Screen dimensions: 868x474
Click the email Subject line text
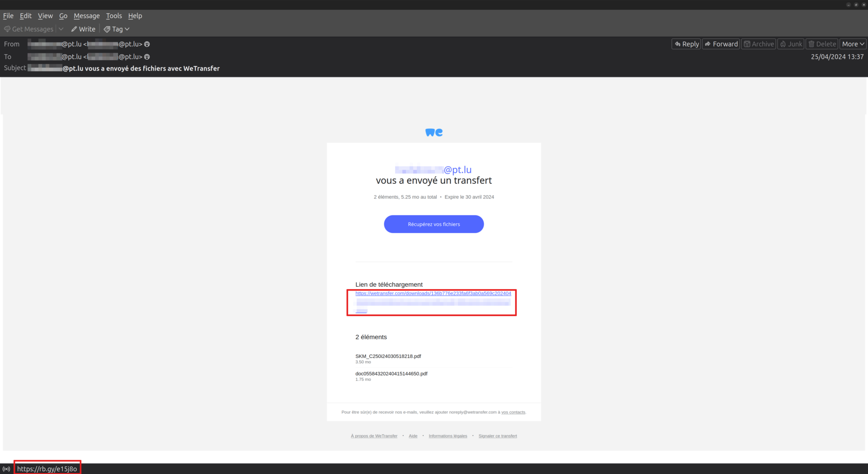(x=123, y=68)
